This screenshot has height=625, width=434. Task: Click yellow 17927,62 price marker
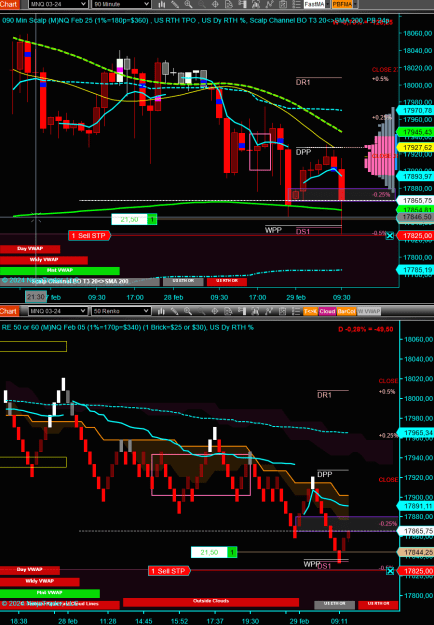(x=415, y=147)
